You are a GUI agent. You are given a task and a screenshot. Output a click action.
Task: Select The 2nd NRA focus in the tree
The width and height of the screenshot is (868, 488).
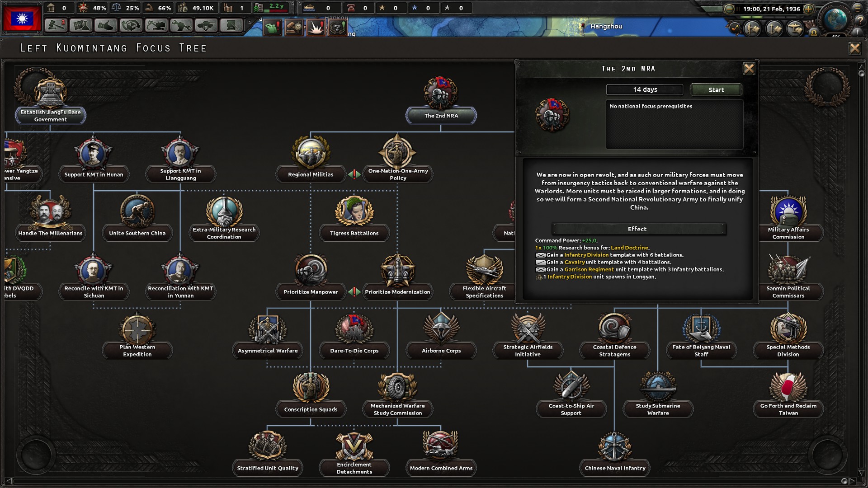click(x=441, y=100)
